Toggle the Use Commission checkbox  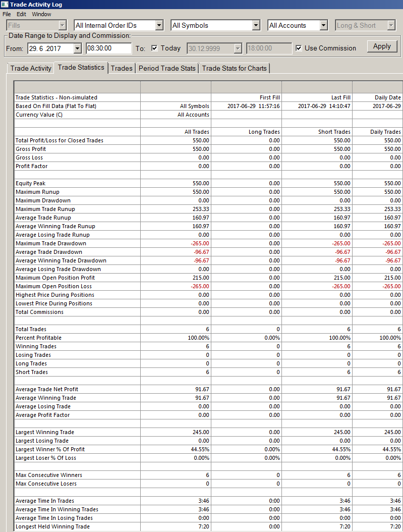(299, 48)
